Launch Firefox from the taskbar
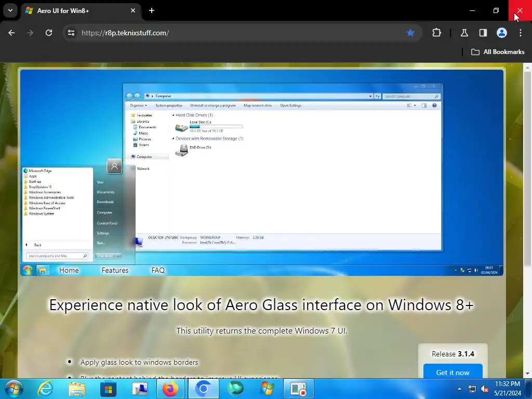The height and width of the screenshot is (399, 532). coord(170,389)
